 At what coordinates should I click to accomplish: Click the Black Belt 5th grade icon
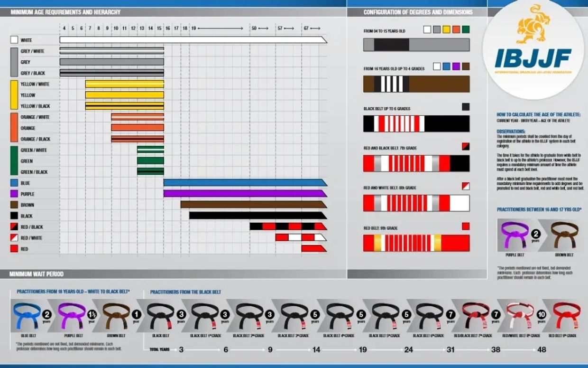click(x=386, y=316)
